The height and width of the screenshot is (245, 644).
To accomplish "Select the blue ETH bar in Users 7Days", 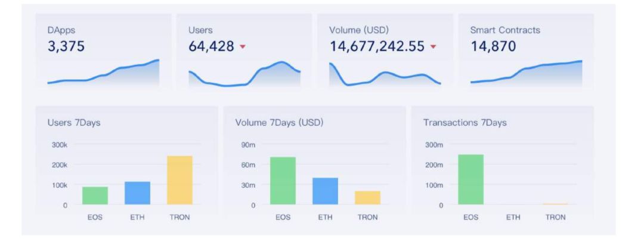I will (138, 193).
